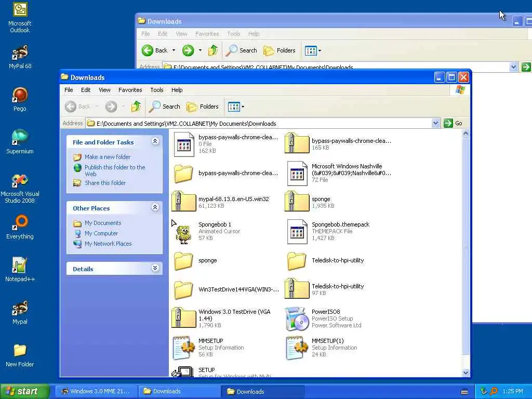Select the Teledisk-to-hpi-utility folder icon

point(297,261)
